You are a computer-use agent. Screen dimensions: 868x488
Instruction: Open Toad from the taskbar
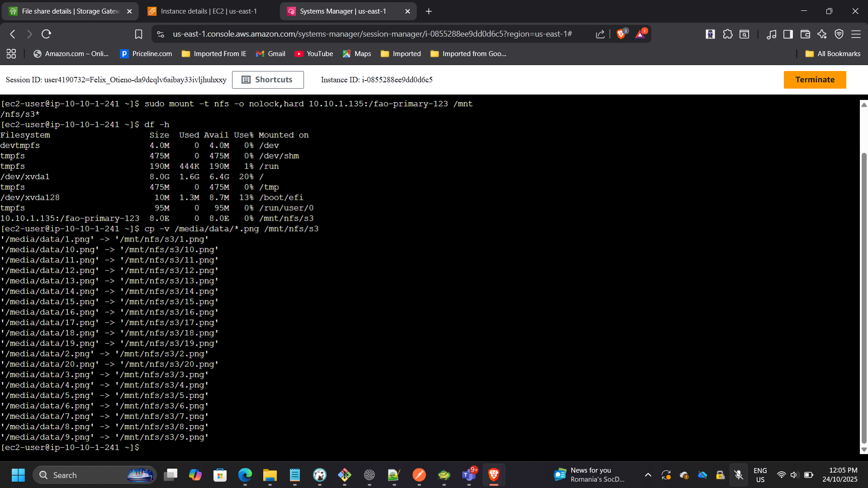pos(444,475)
